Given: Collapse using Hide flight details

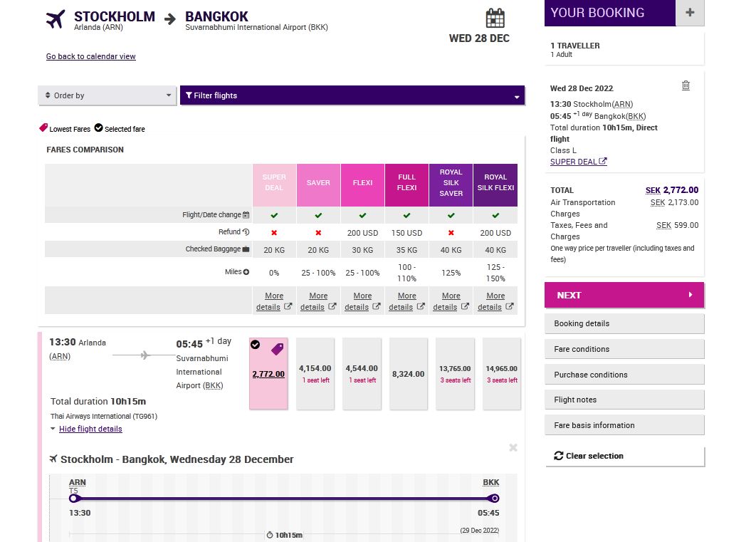Looking at the screenshot, I should click(90, 429).
